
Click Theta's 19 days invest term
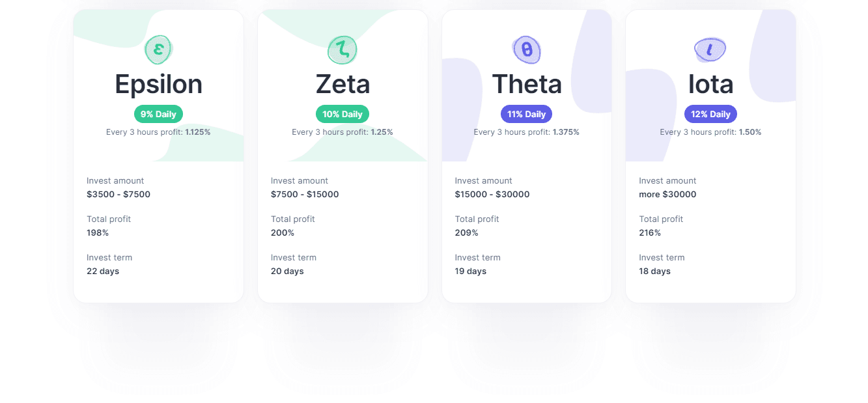click(471, 271)
